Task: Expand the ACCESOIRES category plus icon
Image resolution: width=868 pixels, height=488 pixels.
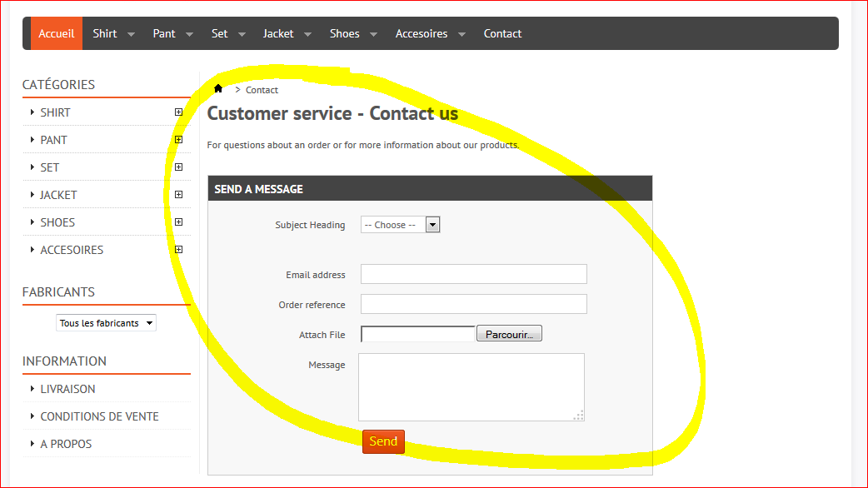Action: coord(179,250)
